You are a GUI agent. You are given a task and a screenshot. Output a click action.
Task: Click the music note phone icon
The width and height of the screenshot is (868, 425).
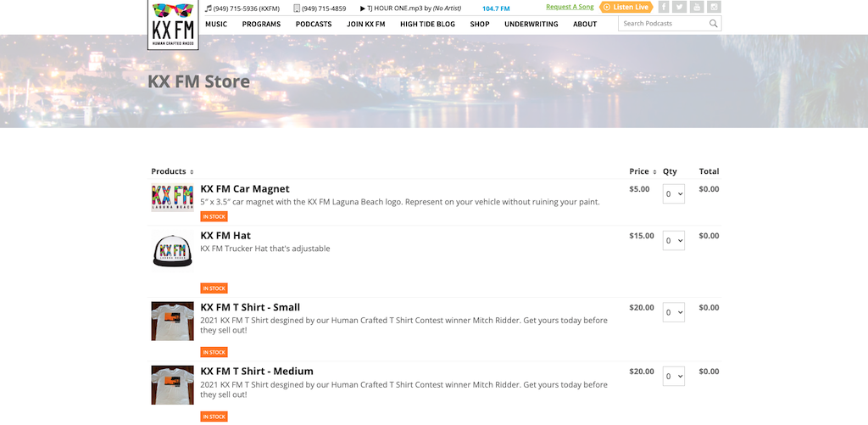209,8
